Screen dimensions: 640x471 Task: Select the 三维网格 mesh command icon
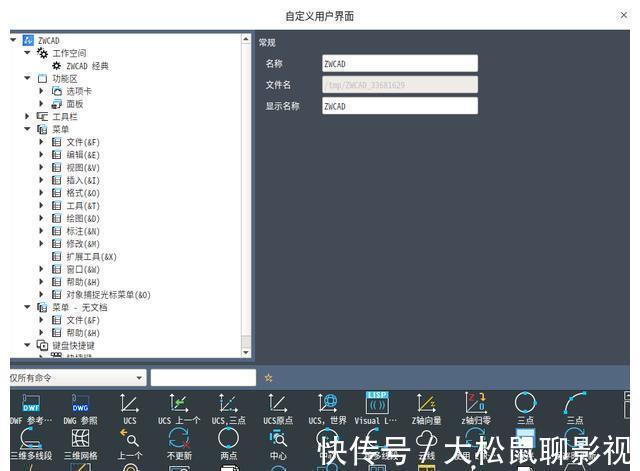coord(80,438)
